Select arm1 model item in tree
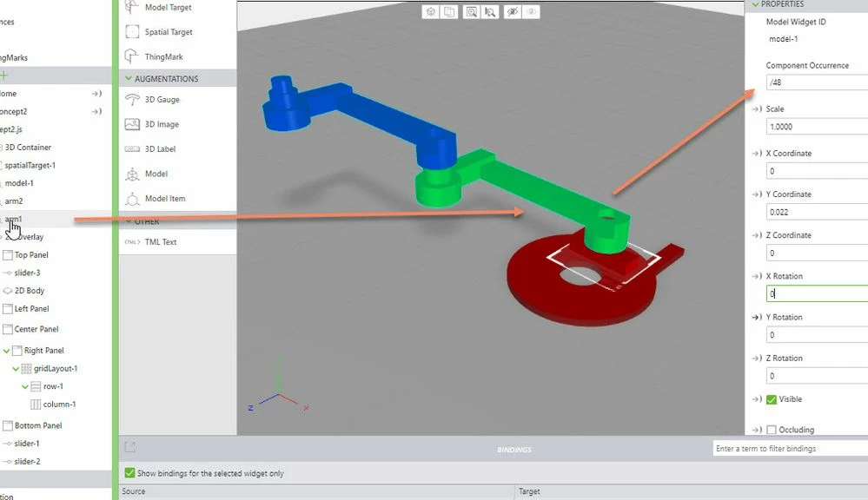Viewport: 868px width, 500px height. pos(14,219)
